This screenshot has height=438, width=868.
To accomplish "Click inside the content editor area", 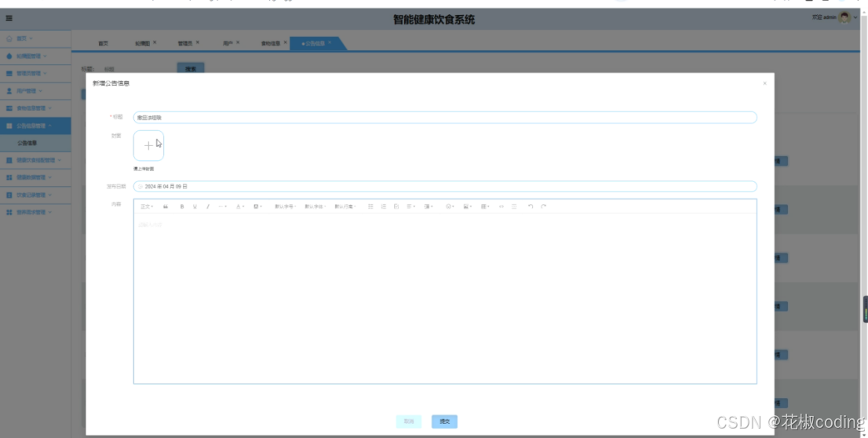I will coord(444,298).
